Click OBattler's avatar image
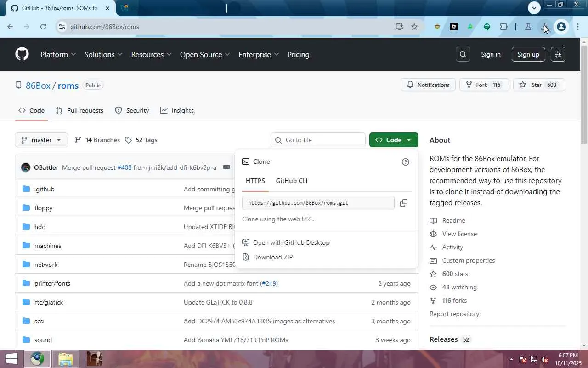This screenshot has height=368, width=588. pyautogui.click(x=26, y=167)
